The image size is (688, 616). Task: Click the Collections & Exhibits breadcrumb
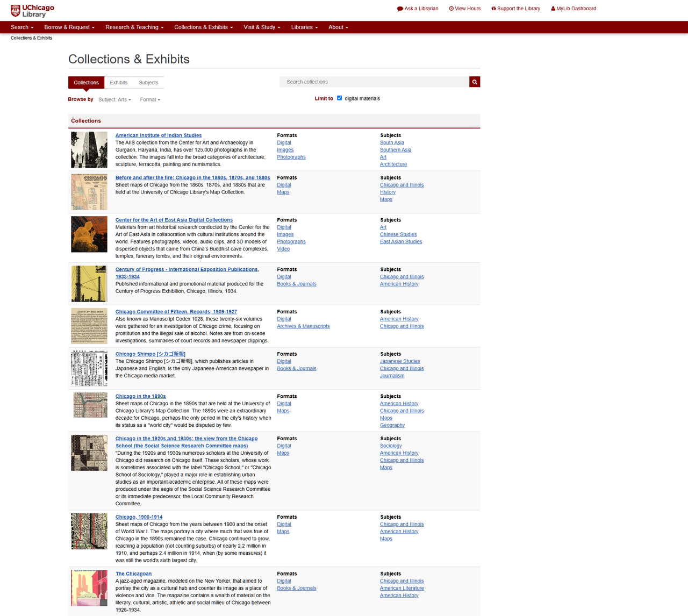[32, 38]
